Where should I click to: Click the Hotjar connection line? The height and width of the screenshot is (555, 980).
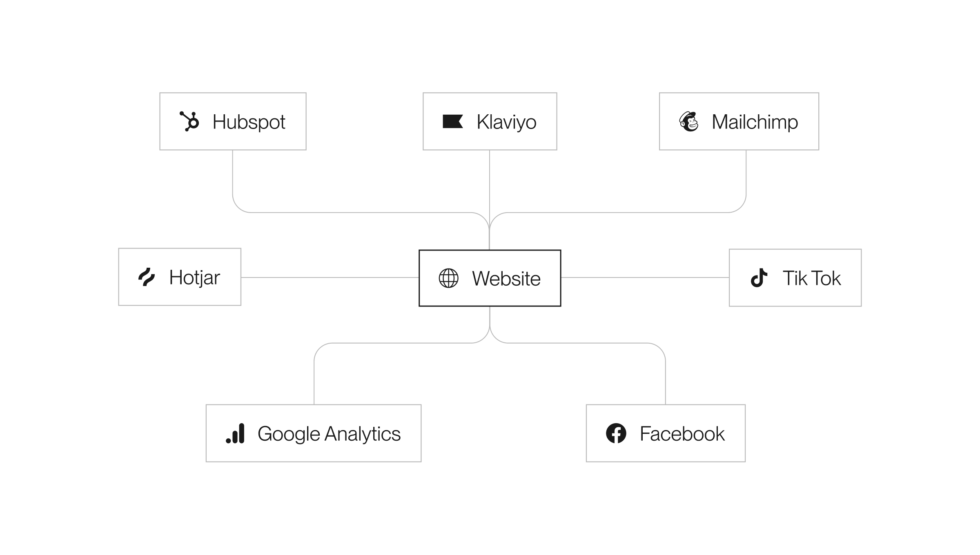(330, 277)
